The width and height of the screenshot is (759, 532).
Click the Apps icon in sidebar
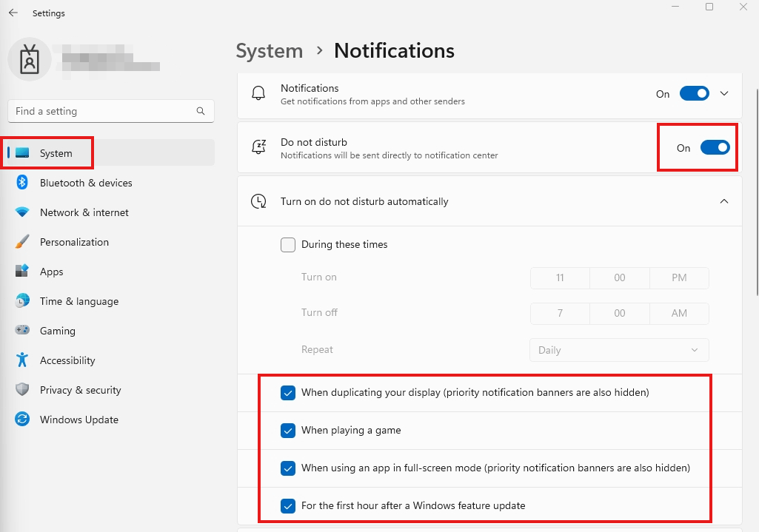tap(22, 271)
